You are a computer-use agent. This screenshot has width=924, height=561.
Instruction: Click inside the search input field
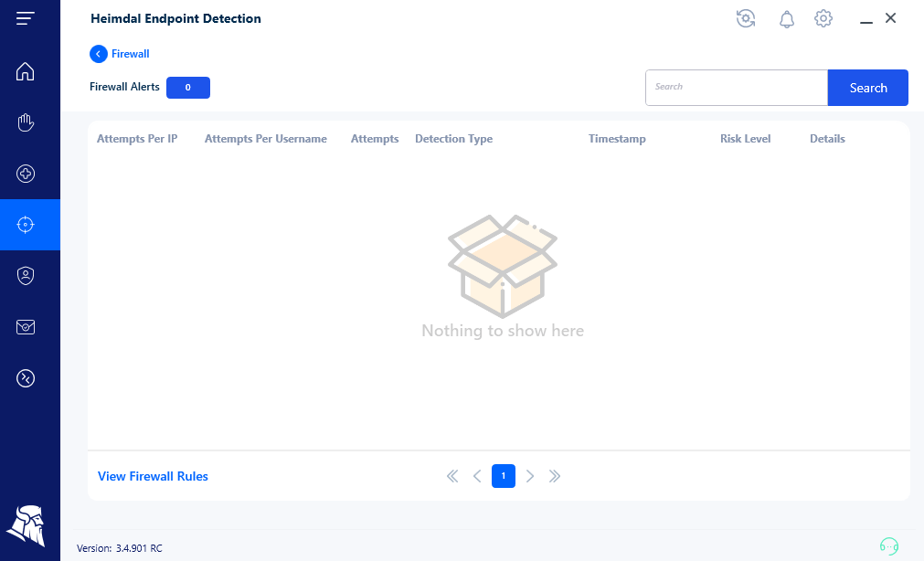[736, 87]
